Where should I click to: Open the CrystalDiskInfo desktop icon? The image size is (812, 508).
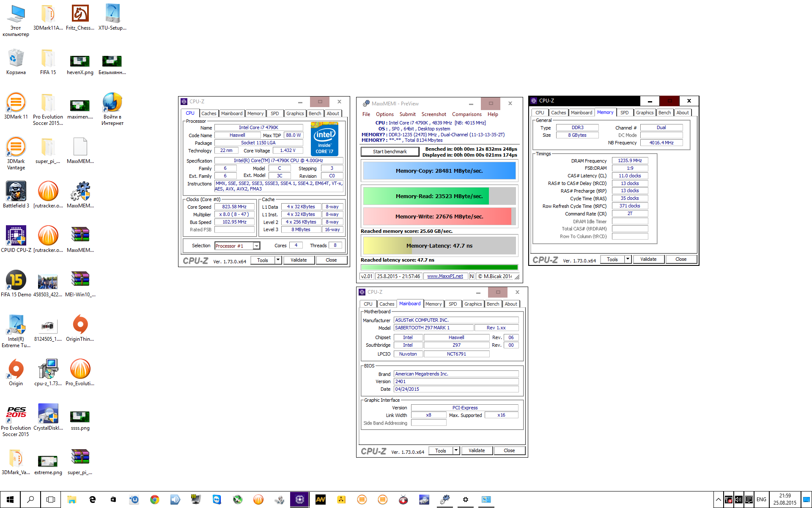(x=48, y=417)
